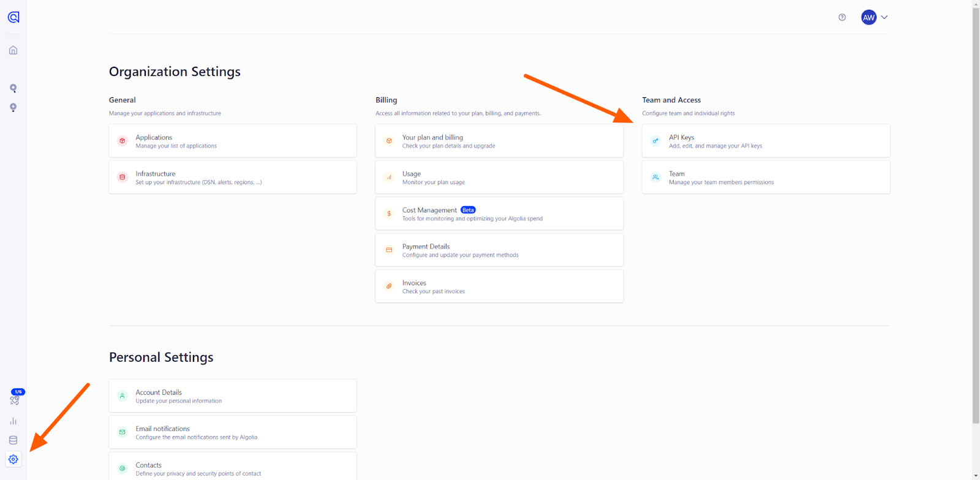Screen dimensions: 980x480
Task: Select the Personal Settings heading text
Action: click(161, 357)
